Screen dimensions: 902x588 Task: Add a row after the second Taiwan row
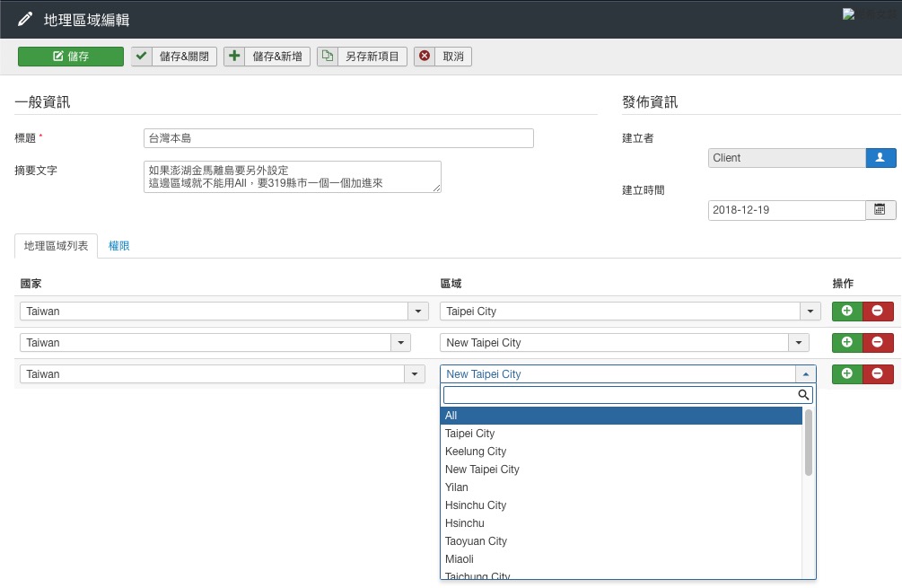pos(847,343)
